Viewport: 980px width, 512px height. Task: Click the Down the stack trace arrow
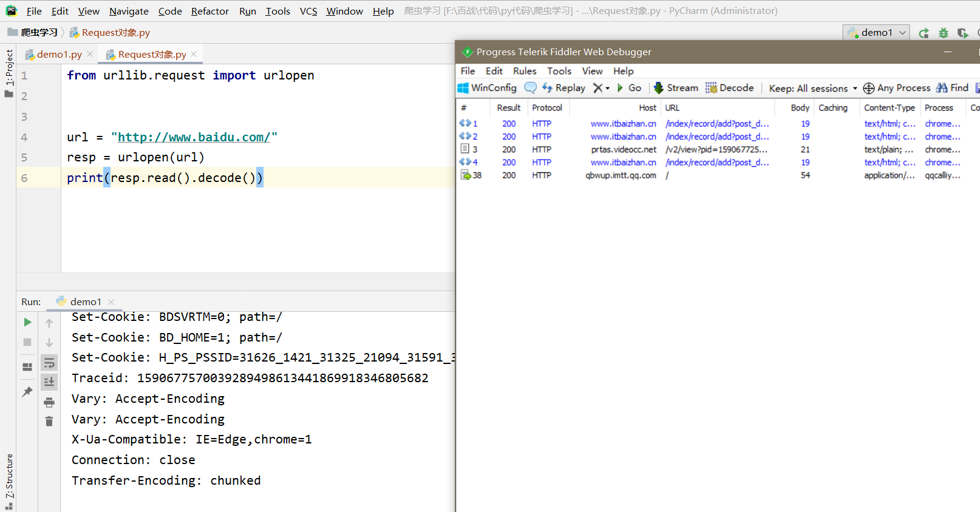[x=49, y=343]
